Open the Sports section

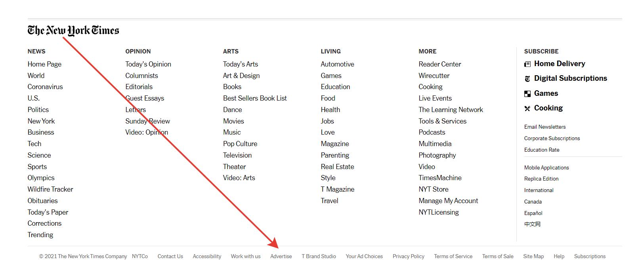pos(37,167)
